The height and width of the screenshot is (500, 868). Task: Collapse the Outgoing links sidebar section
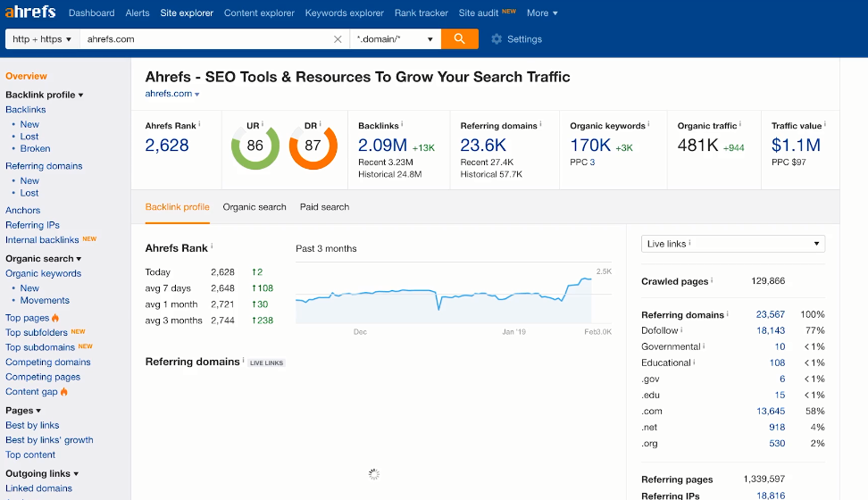[42, 473]
